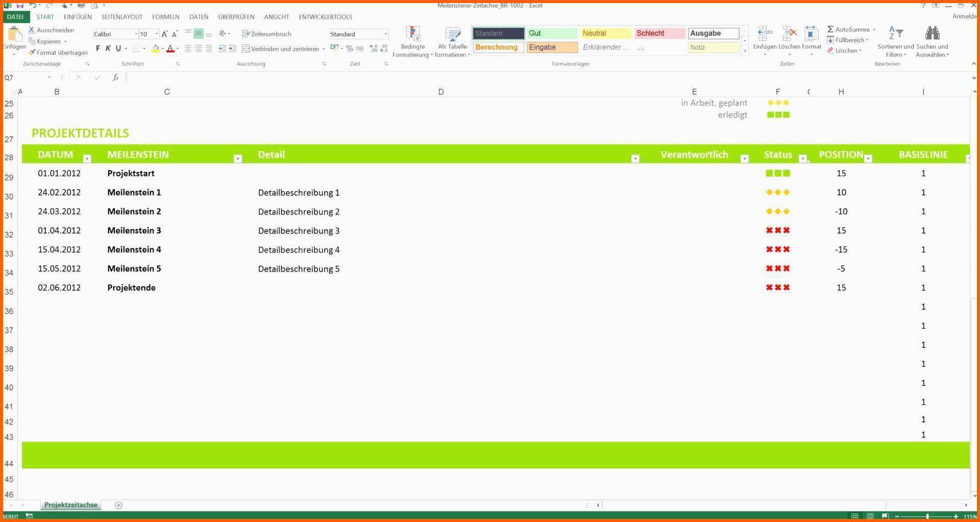The width and height of the screenshot is (980, 522).
Task: Switch to ENTWICKLERTOOLS ribbon tab
Action: tap(325, 17)
